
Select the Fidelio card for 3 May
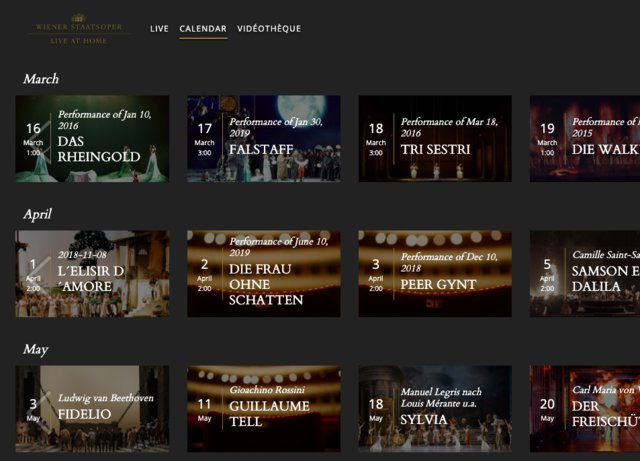(x=92, y=409)
